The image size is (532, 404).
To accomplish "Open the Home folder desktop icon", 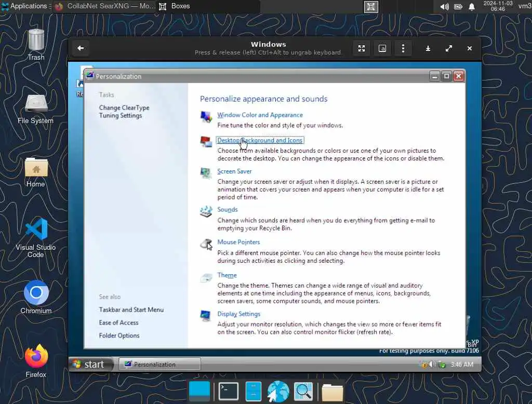I will 36,172.
